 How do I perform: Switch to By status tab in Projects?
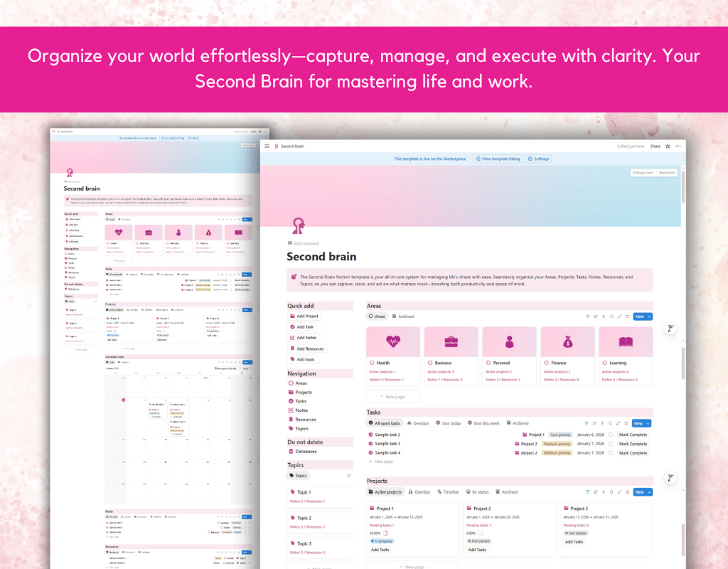477,492
